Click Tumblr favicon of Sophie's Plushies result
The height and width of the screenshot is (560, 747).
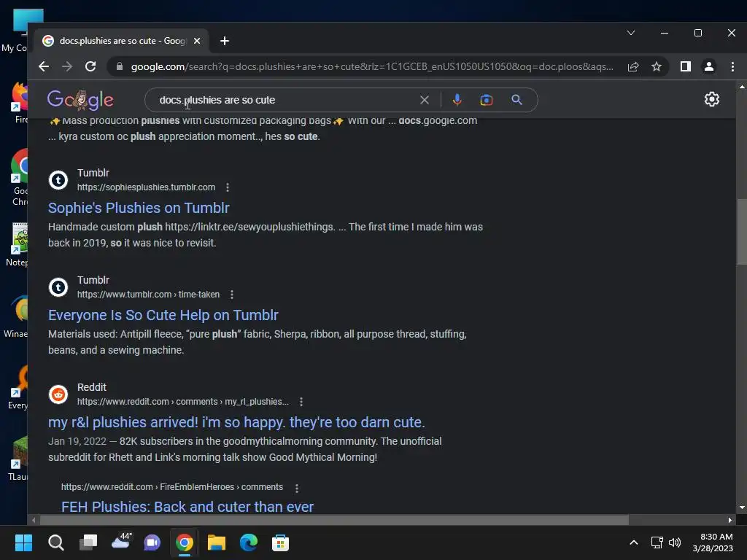[58, 180]
